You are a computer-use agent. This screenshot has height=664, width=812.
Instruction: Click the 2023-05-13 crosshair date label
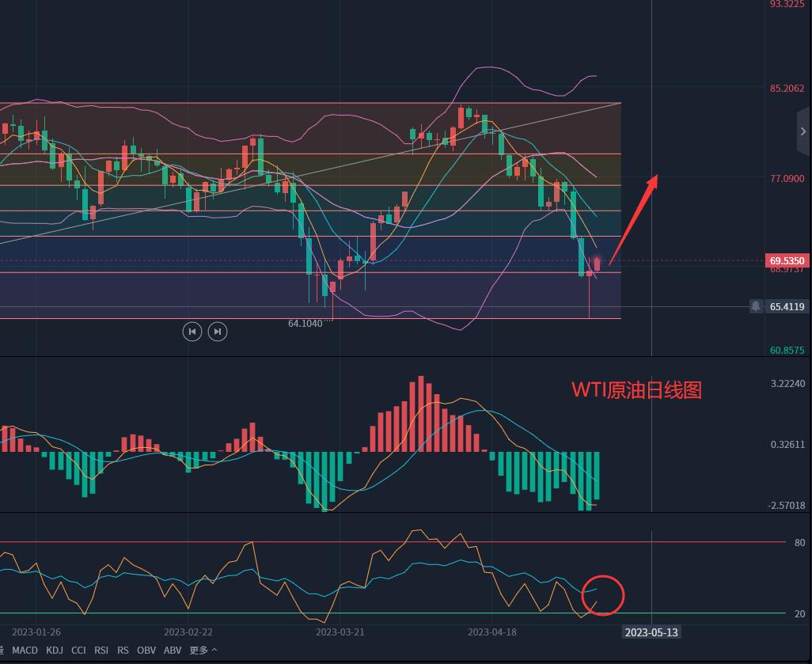pos(651,632)
